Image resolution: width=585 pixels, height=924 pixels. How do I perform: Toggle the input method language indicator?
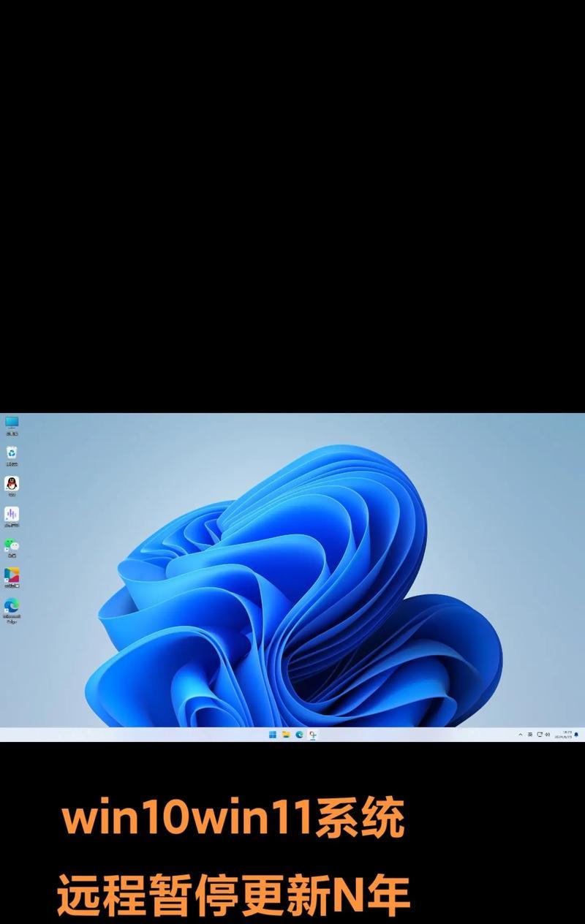pyautogui.click(x=530, y=735)
